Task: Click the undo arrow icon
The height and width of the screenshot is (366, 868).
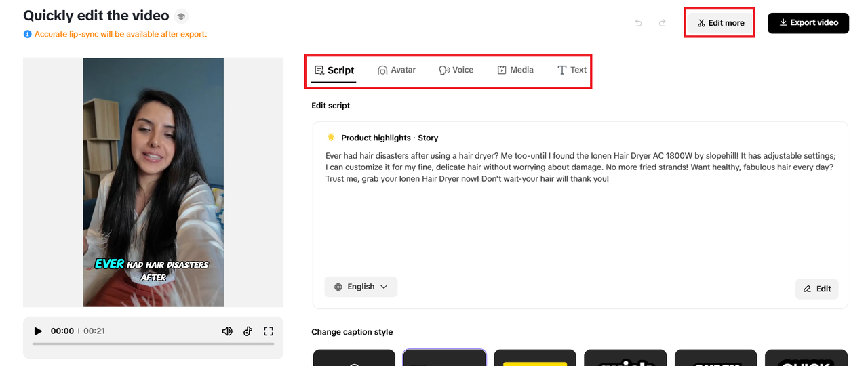Action: (x=638, y=23)
